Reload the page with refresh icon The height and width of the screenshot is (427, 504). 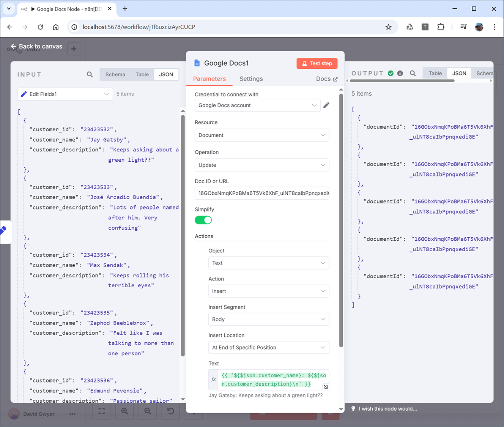40,27
